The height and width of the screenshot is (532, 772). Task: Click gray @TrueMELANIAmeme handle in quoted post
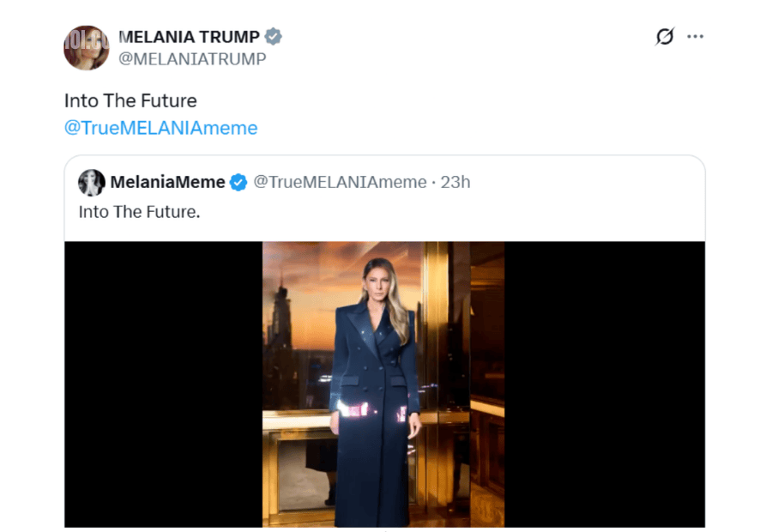340,182
